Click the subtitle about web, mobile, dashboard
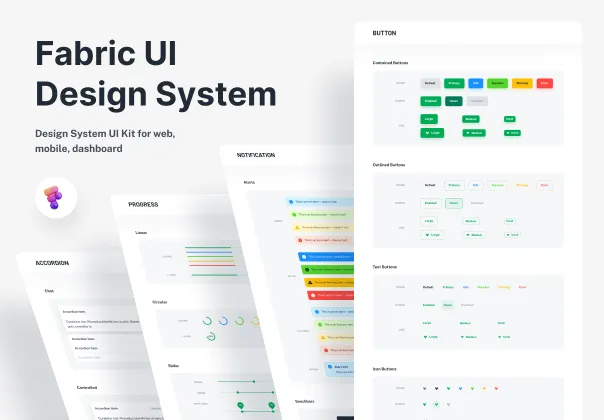604x420 pixels. click(x=105, y=141)
